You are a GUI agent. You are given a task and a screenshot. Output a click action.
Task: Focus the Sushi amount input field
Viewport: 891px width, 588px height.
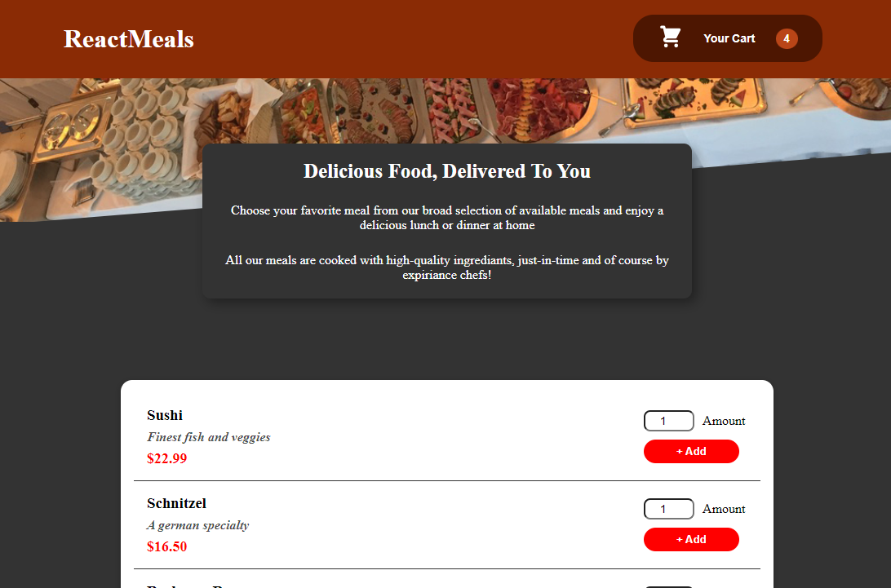[668, 421]
